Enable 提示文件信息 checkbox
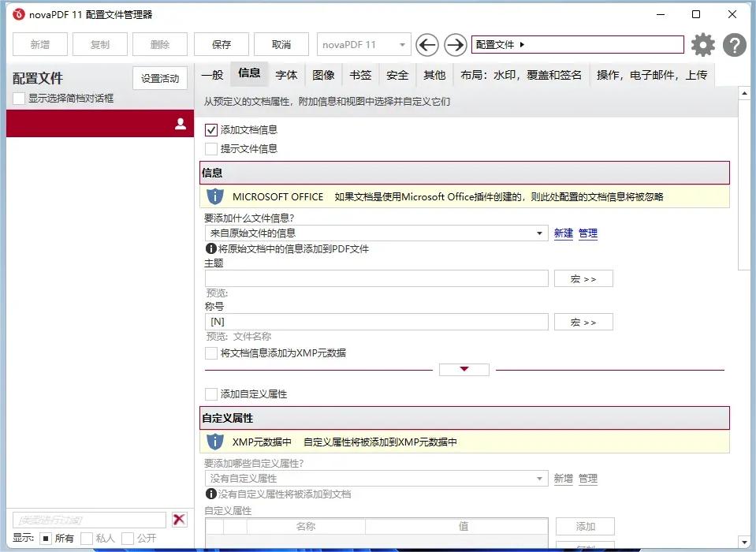Image resolution: width=756 pixels, height=552 pixels. pos(210,148)
